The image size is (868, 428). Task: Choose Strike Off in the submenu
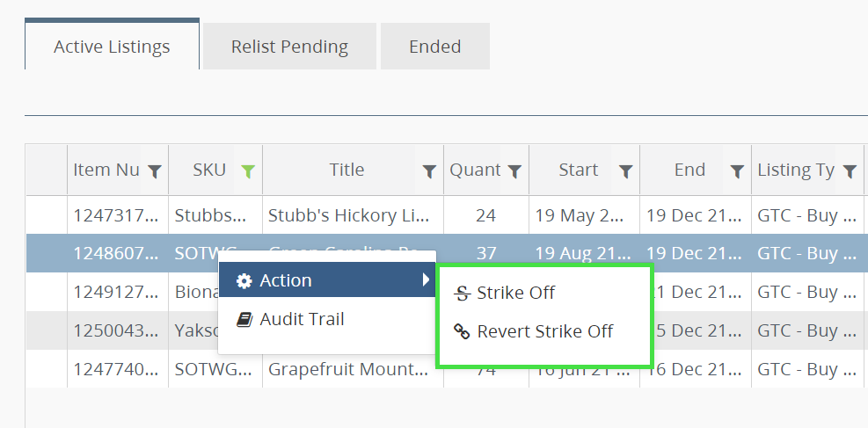(515, 294)
